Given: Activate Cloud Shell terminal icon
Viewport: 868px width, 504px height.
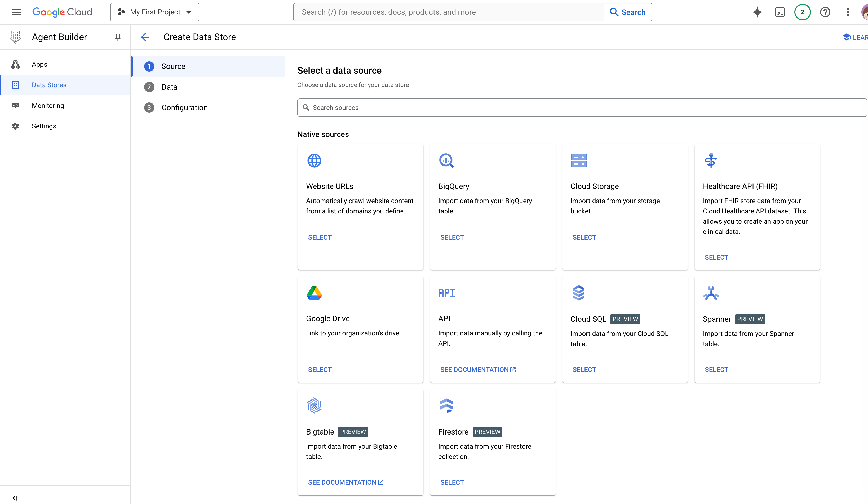Looking at the screenshot, I should (780, 12).
